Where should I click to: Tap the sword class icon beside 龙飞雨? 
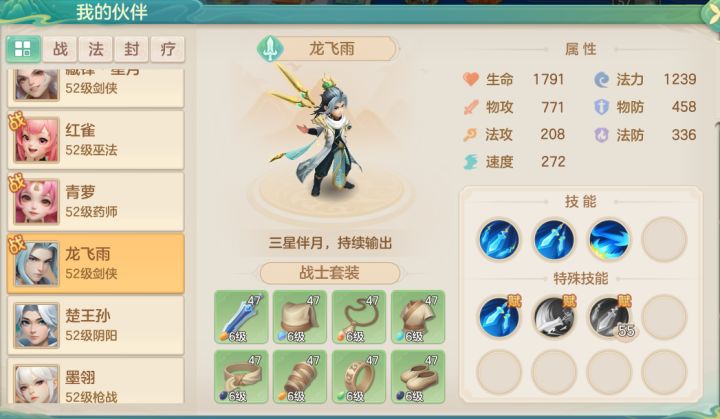tap(269, 49)
